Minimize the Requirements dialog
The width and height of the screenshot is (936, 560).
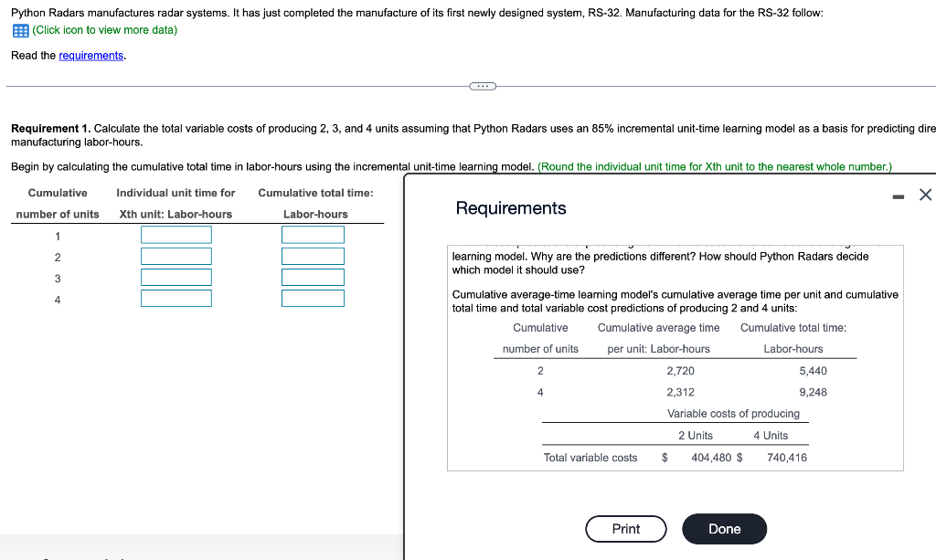(x=898, y=196)
